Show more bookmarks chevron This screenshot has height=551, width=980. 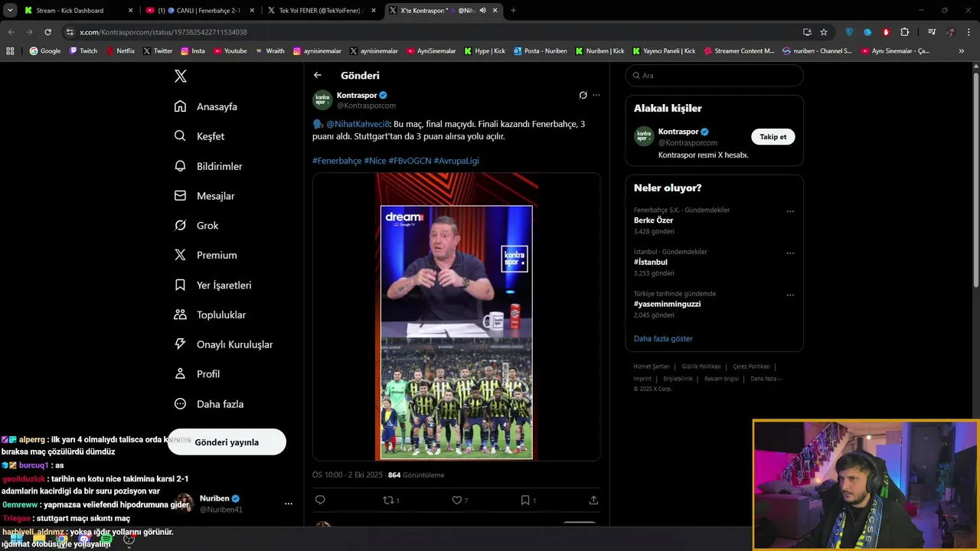point(962,51)
